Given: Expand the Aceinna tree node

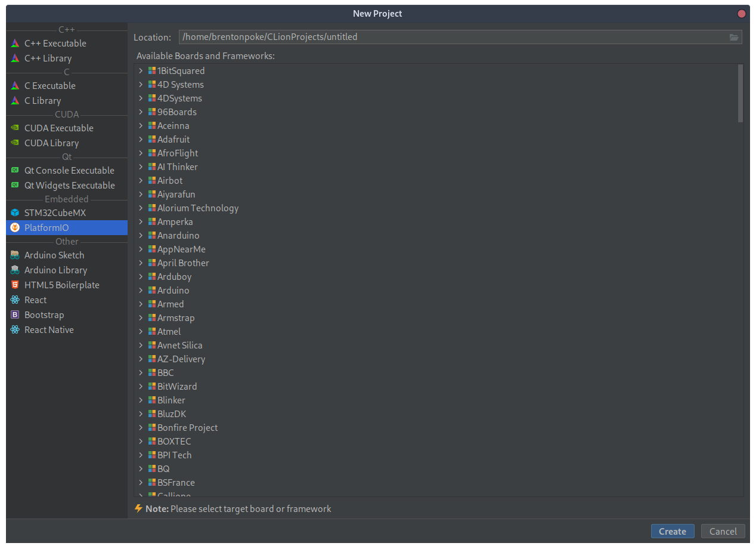Looking at the screenshot, I should point(141,126).
